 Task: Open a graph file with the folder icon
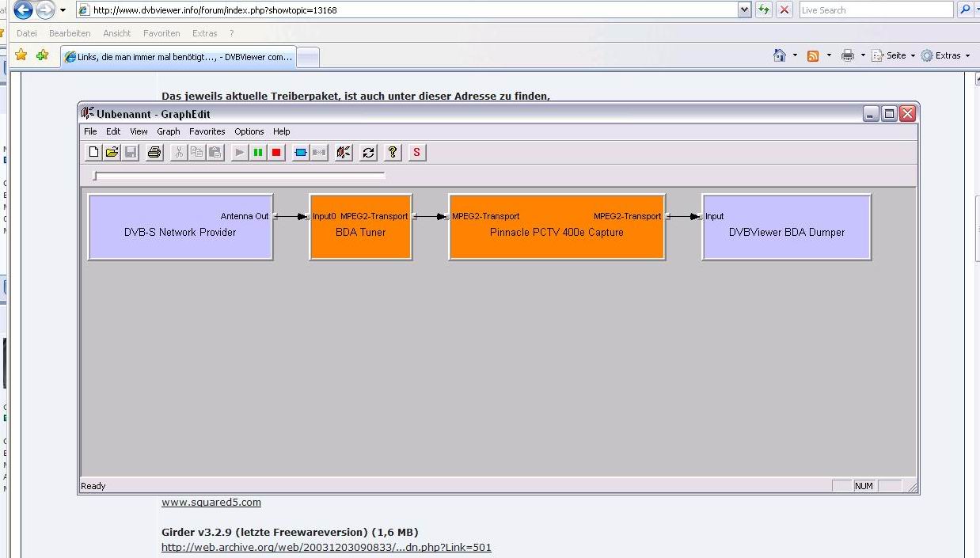point(112,153)
